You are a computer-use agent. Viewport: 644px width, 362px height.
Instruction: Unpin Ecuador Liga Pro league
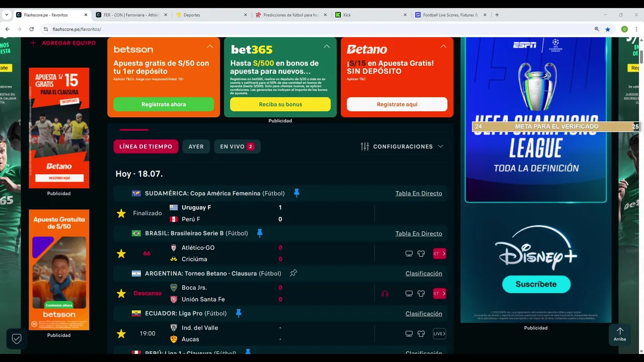pyautogui.click(x=238, y=313)
